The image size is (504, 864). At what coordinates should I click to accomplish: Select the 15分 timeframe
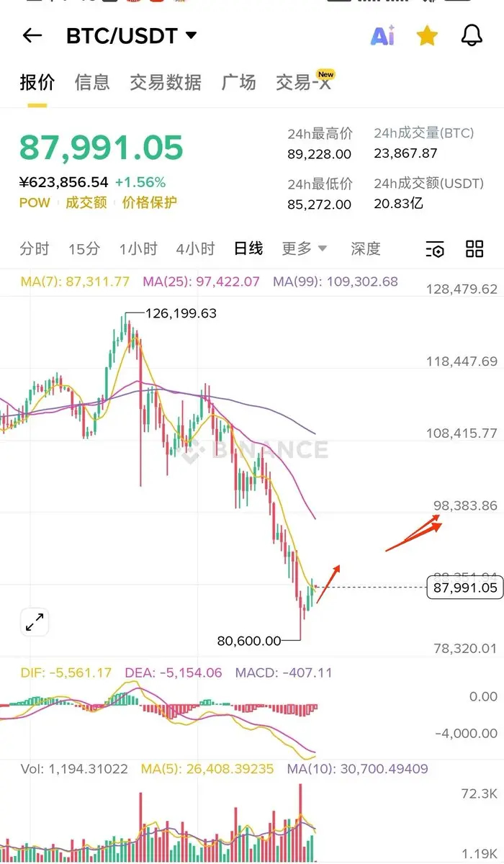point(84,248)
